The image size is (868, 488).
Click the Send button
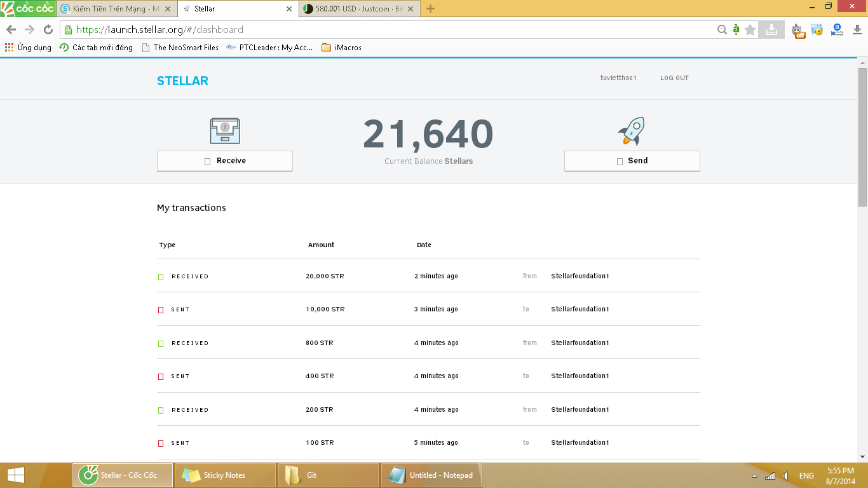632,161
